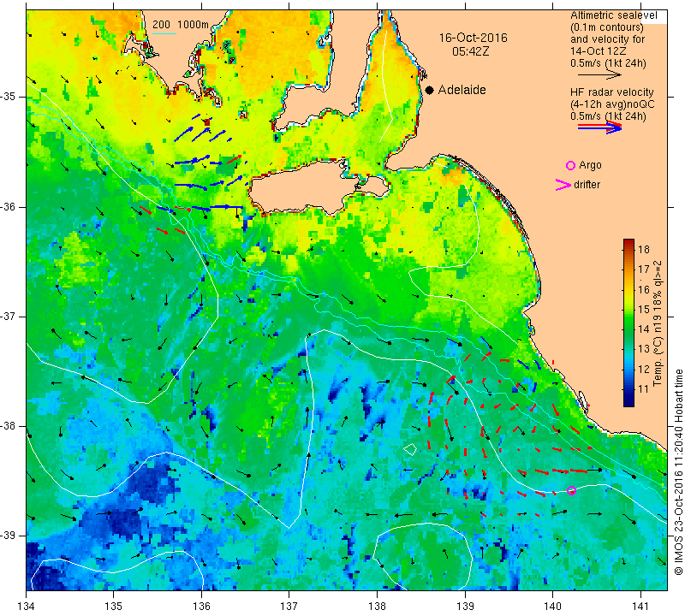
Task: Click the latitude -37 axis label
Action: [9, 316]
